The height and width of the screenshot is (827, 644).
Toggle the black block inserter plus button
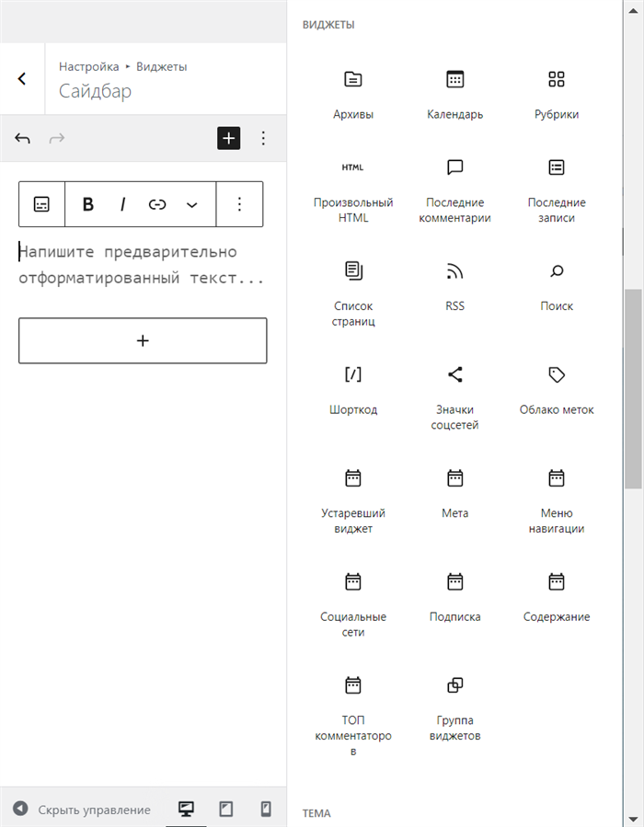tap(228, 138)
